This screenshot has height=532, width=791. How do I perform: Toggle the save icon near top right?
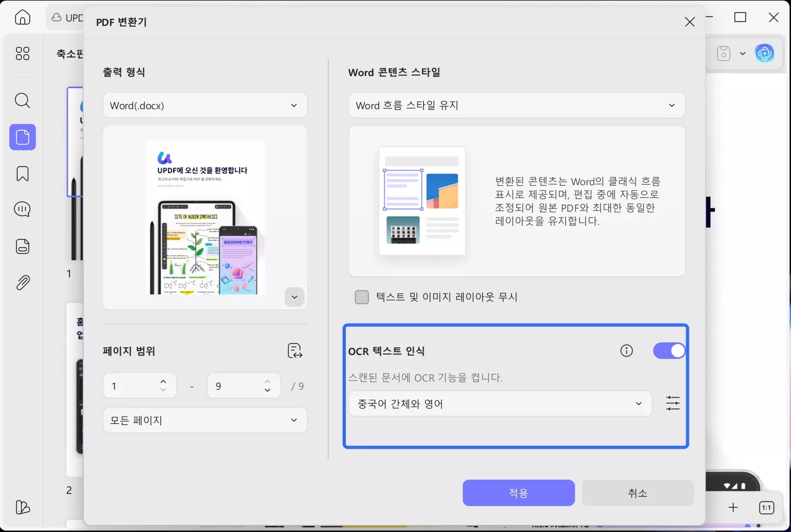click(723, 53)
